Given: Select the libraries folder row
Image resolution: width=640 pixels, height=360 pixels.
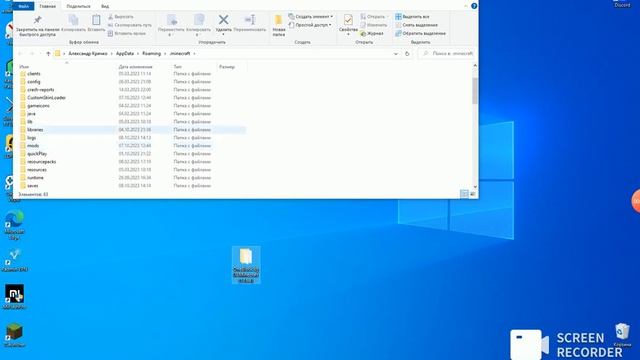Looking at the screenshot, I should pyautogui.click(x=132, y=130).
